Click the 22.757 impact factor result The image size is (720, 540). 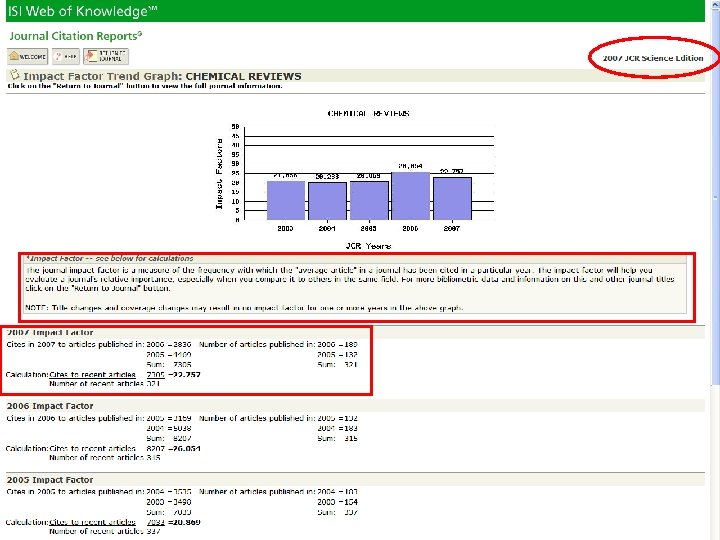tap(185, 375)
